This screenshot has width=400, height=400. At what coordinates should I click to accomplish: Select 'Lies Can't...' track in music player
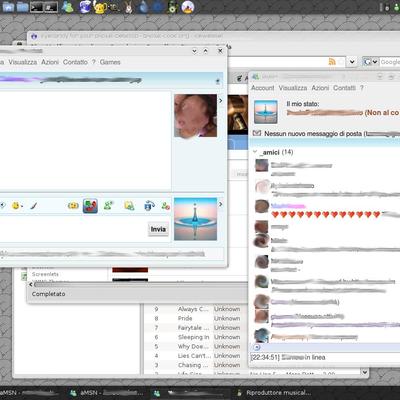pos(194,356)
